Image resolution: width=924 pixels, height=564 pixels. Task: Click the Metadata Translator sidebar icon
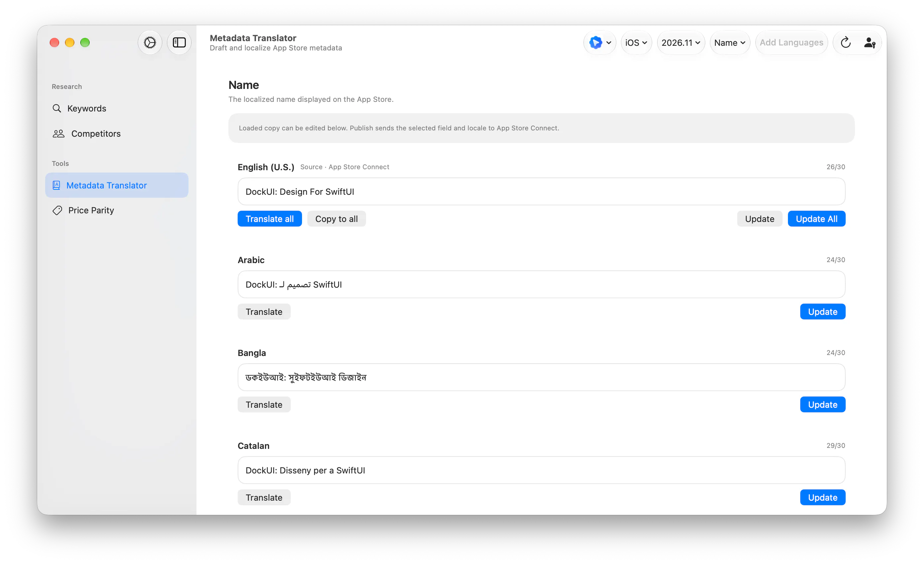(x=56, y=185)
